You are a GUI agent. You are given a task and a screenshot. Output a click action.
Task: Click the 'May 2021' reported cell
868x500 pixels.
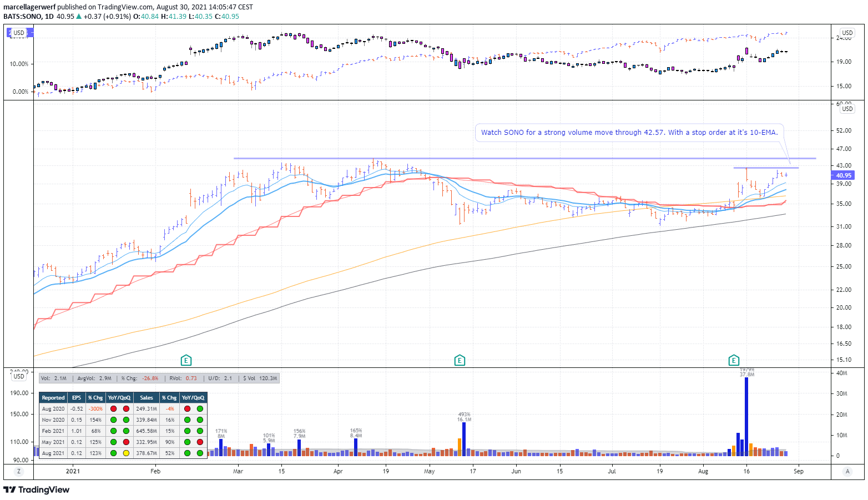click(53, 442)
